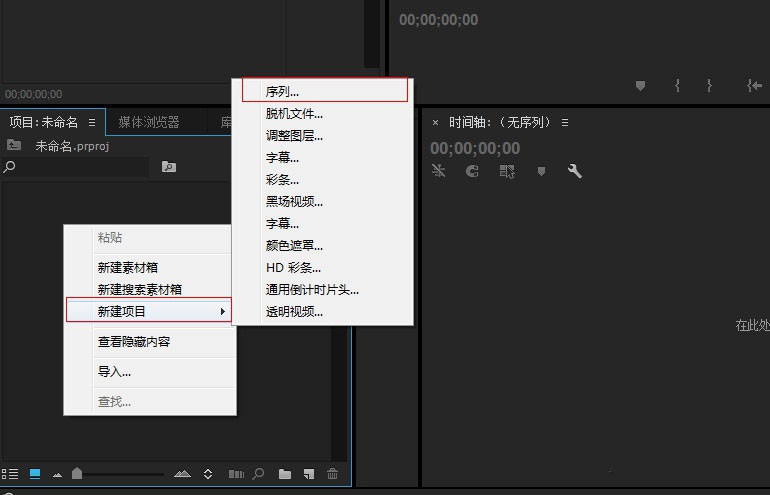Open the project panel hamburger menu

point(92,122)
